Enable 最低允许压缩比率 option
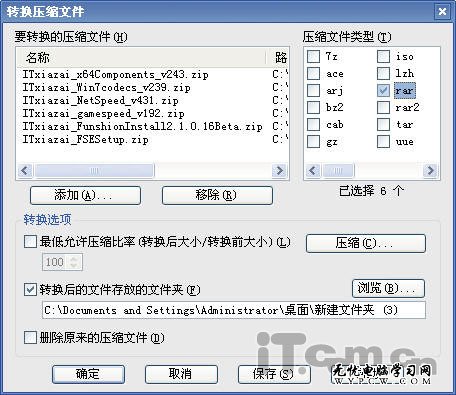 (30, 242)
